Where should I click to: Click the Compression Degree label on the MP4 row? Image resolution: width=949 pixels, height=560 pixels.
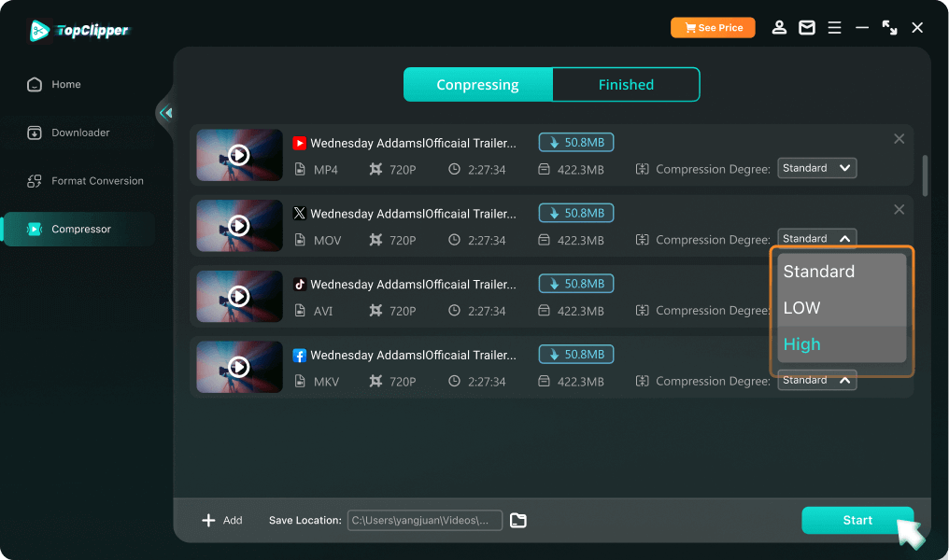pos(713,169)
